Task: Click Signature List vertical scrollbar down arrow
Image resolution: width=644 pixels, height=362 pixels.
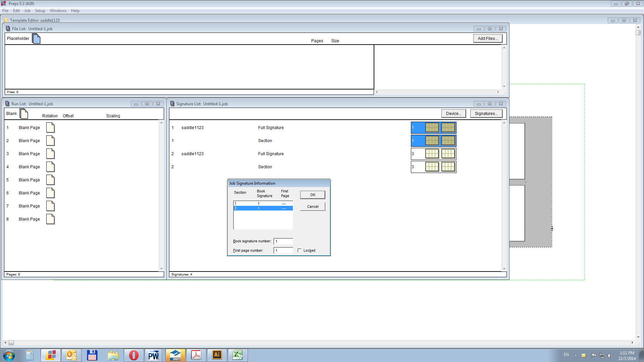Action: point(504,269)
